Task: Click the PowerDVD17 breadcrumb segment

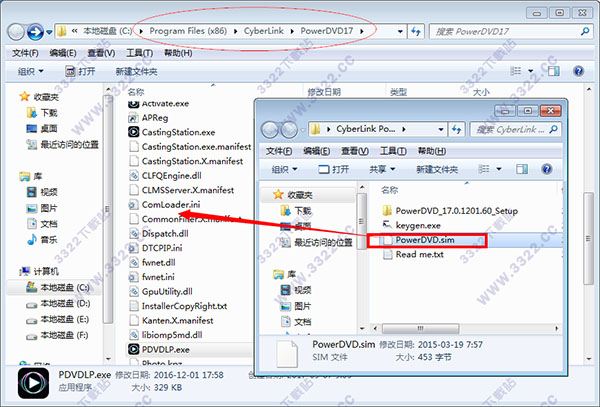Action: (x=326, y=31)
